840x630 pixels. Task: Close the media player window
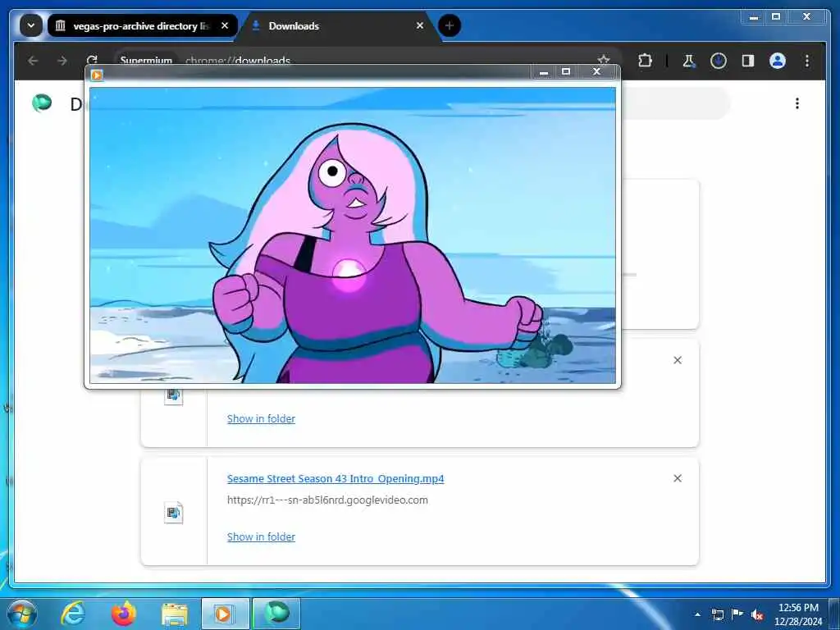coord(596,72)
